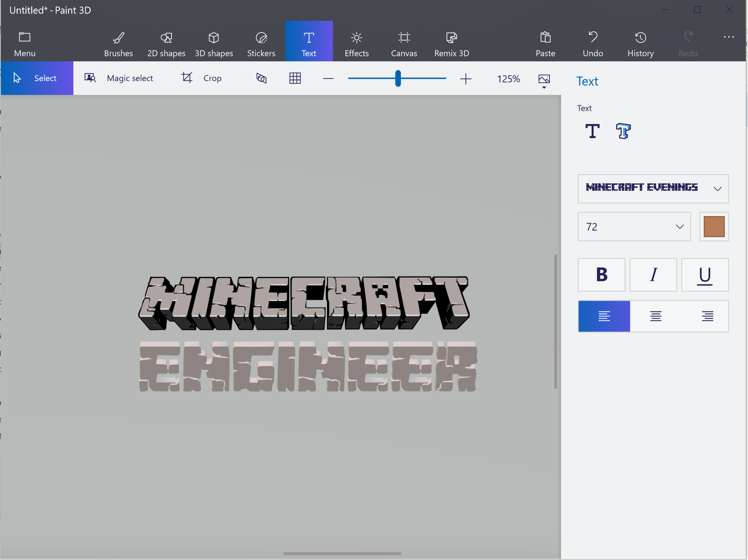Screen dimensions: 748x560
Task: Zoom out with the minus button
Action: pos(328,79)
